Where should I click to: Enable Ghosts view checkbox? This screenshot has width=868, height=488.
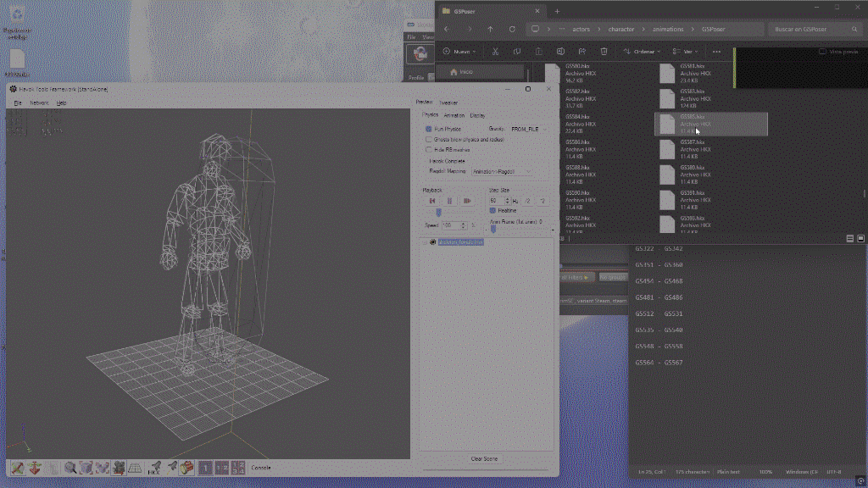pos(428,140)
